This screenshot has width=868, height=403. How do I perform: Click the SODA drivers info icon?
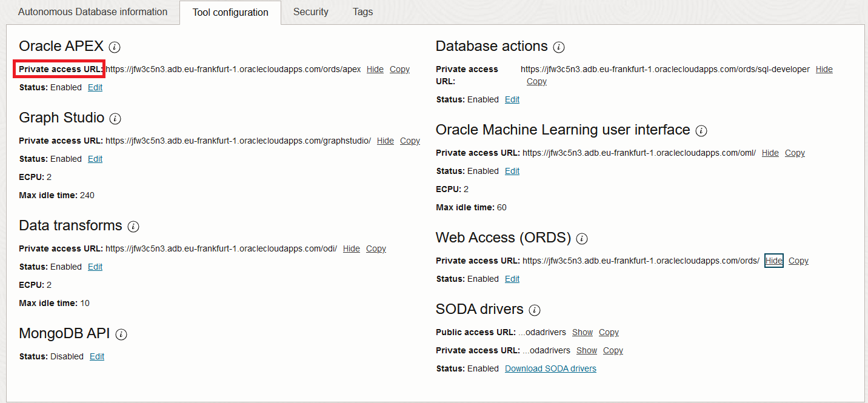pyautogui.click(x=534, y=310)
